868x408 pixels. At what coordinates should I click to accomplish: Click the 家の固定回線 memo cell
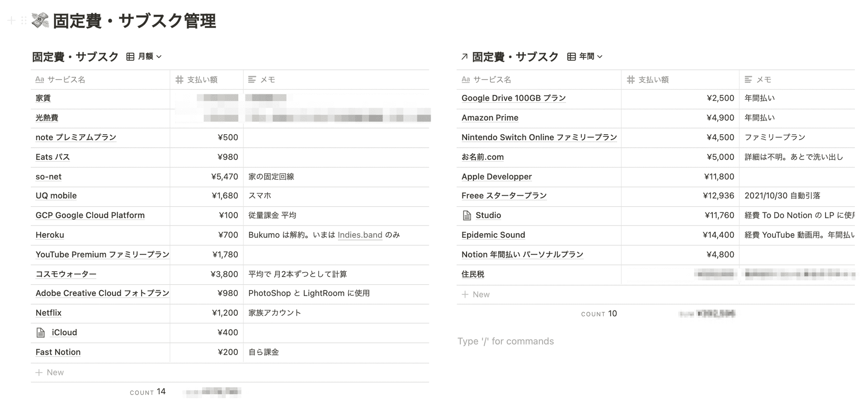(336, 177)
